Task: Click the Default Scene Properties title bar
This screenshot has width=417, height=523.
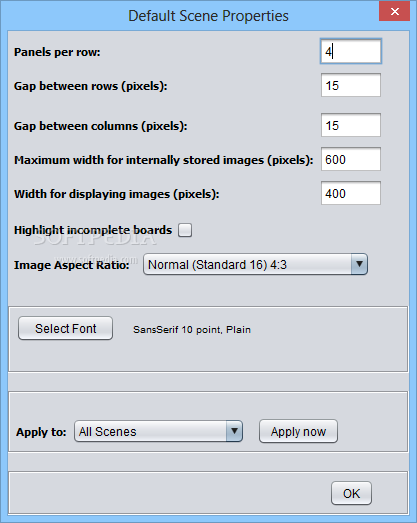Action: pos(208,16)
